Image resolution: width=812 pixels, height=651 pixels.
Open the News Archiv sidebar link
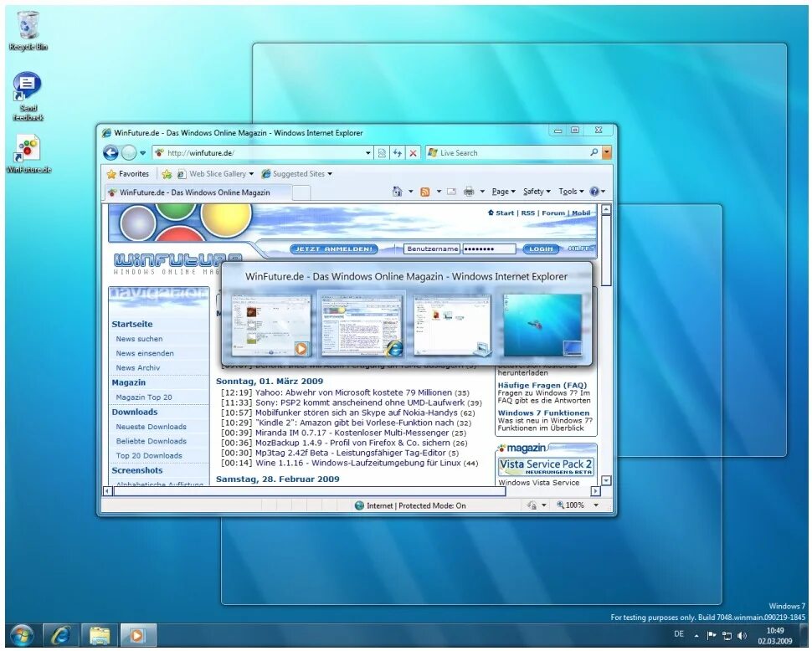coord(138,368)
